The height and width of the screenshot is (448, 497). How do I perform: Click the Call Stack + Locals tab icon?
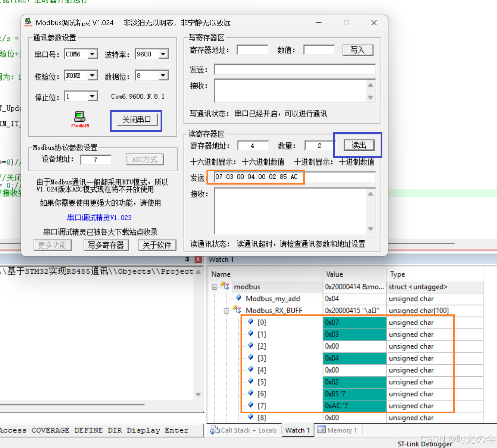(x=215, y=430)
